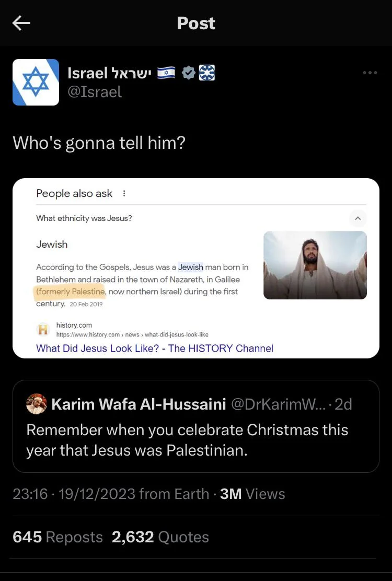Click the blue verified checkmark badge

(x=189, y=73)
